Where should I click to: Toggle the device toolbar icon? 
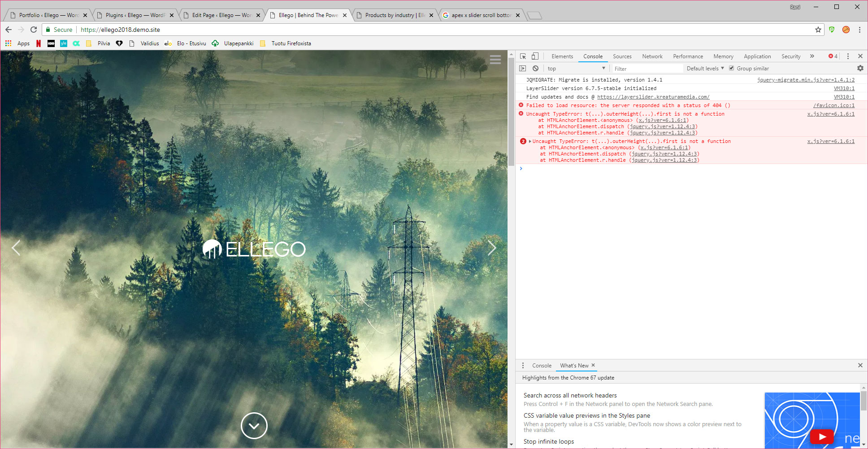pyautogui.click(x=535, y=56)
